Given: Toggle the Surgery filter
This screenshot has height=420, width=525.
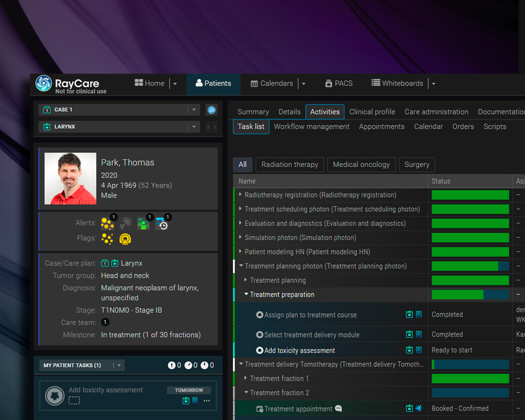Looking at the screenshot, I should [x=417, y=164].
